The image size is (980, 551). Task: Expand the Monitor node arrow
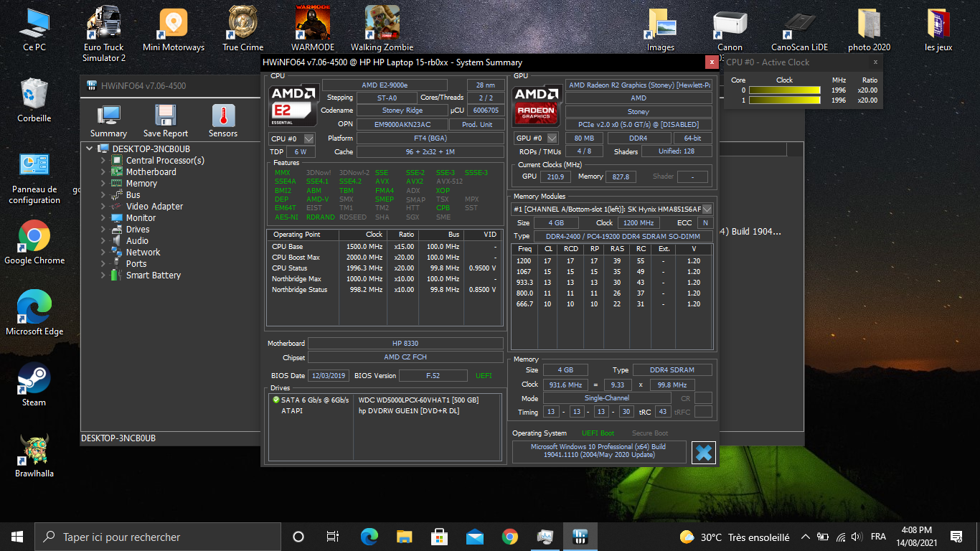pos(103,218)
